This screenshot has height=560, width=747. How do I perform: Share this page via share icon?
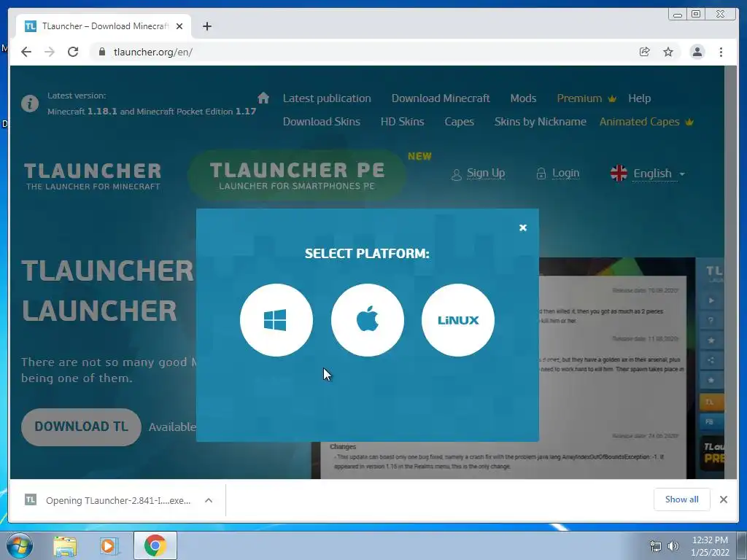coord(644,52)
